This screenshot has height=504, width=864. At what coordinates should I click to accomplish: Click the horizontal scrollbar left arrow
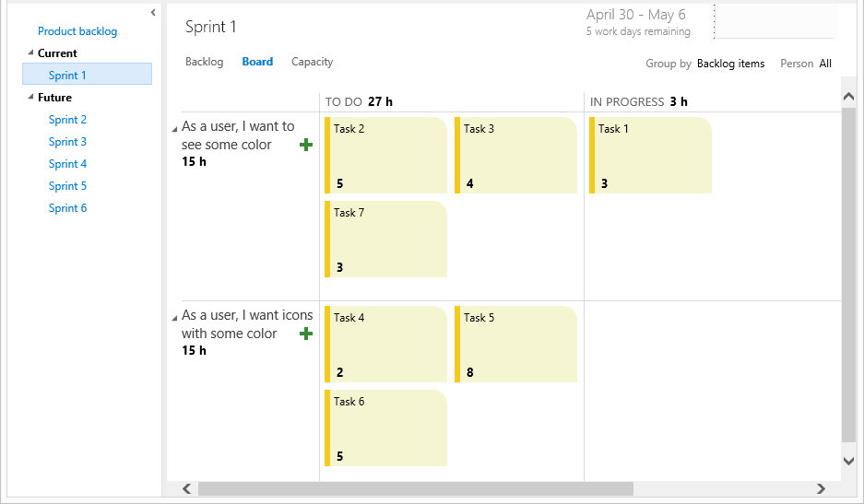(187, 488)
